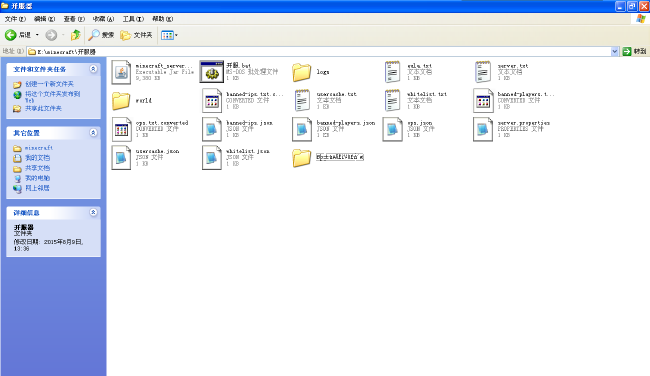Viewport: 650px width, 376px height.
Task: Select the whitelist.txt file icon
Action: coord(392,100)
